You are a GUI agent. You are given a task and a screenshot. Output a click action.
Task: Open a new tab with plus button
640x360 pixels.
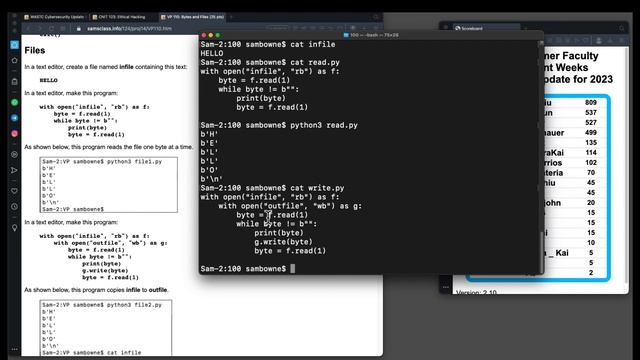point(231,17)
